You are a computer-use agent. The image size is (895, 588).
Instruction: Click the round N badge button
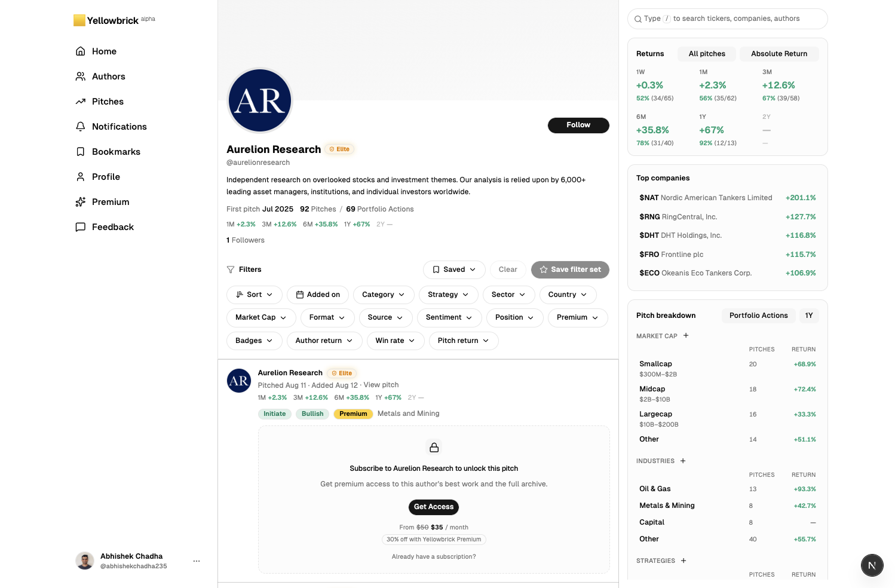tap(872, 565)
